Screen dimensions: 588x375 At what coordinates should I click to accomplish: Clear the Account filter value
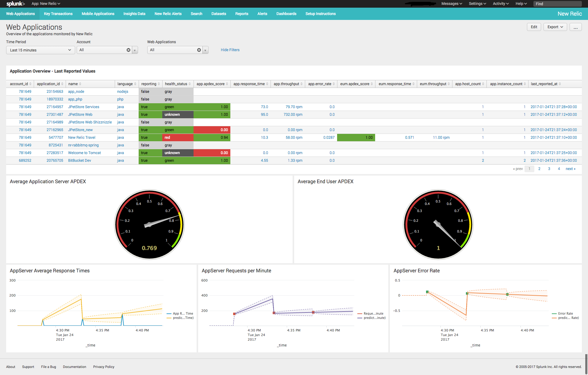[x=129, y=50]
